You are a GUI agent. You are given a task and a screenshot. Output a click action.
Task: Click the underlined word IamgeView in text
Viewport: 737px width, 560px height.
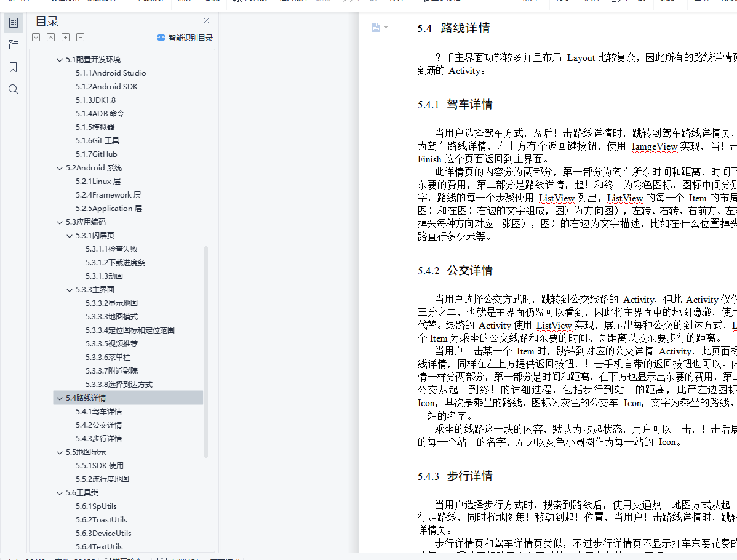point(655,146)
